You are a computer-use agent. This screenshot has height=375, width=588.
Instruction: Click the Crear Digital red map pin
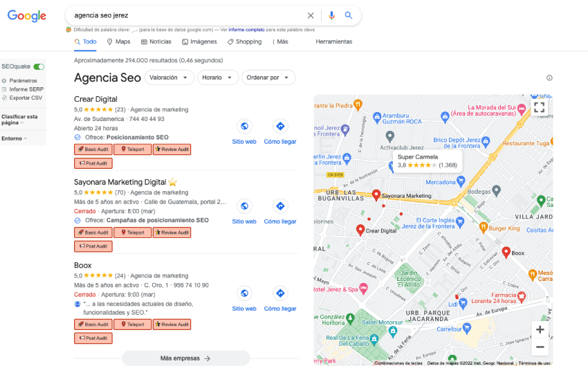360,230
